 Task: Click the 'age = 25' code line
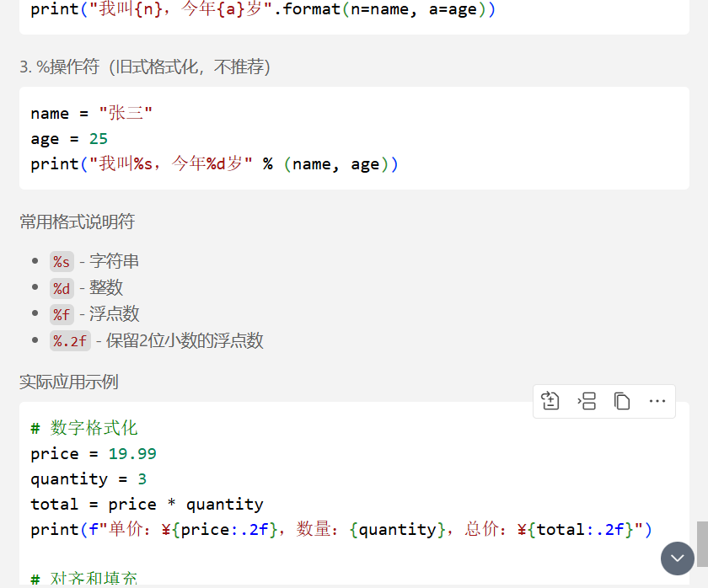(69, 139)
